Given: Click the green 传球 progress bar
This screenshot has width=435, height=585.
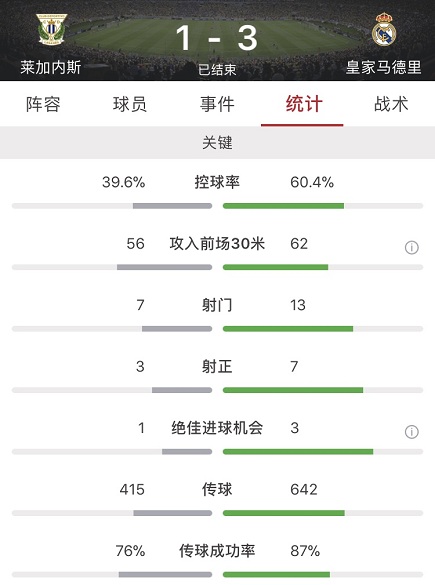Looking at the screenshot, I should tap(284, 513).
